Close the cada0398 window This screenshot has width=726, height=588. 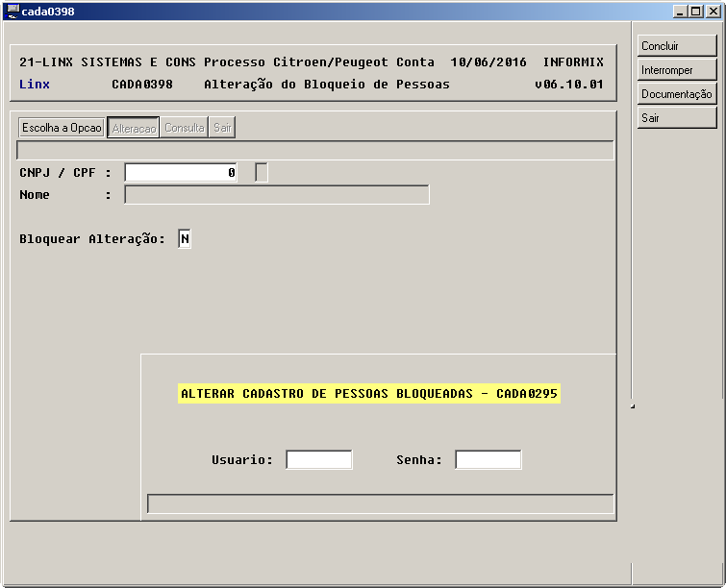click(713, 12)
